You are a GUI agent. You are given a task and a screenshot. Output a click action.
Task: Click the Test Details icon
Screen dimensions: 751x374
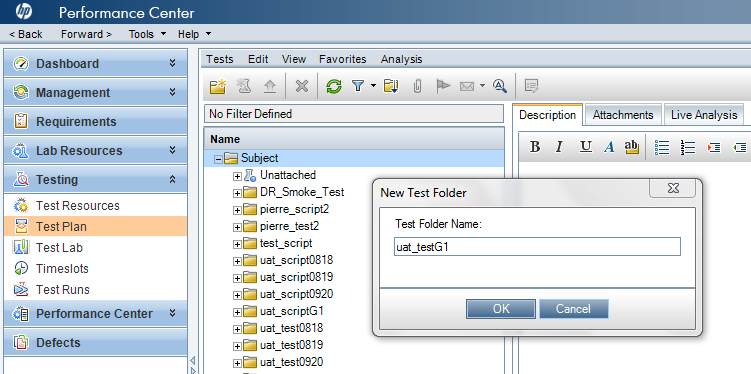point(532,86)
